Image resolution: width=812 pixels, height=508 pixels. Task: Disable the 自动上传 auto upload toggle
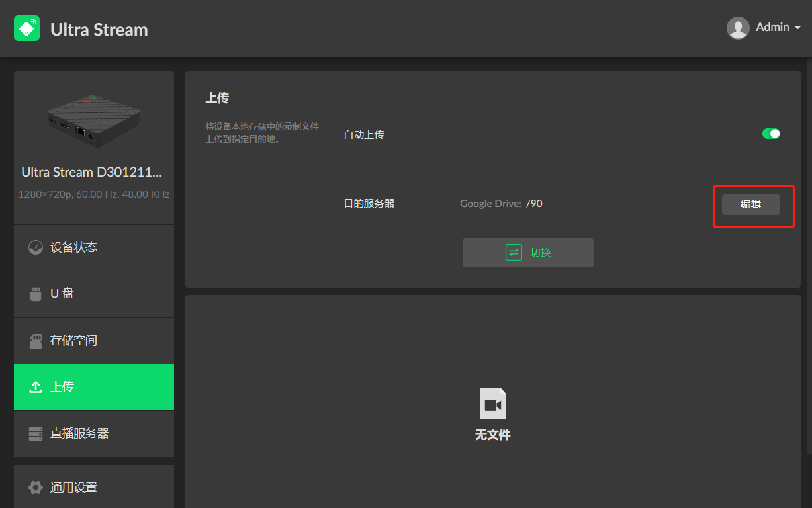point(771,134)
